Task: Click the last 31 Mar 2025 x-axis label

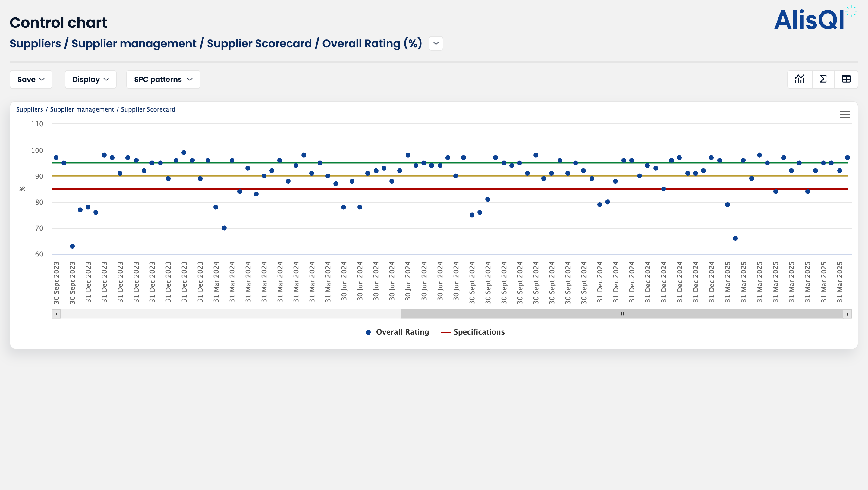Action: coord(840,282)
